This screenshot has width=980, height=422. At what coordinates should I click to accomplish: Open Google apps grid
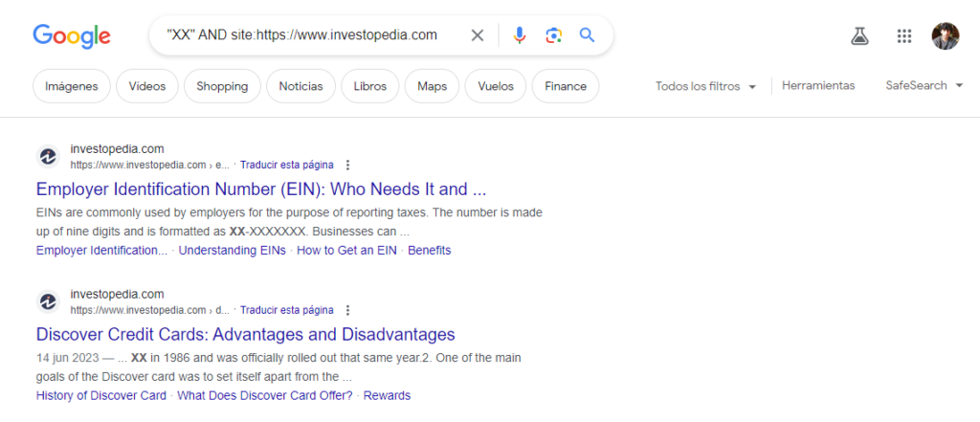[903, 36]
